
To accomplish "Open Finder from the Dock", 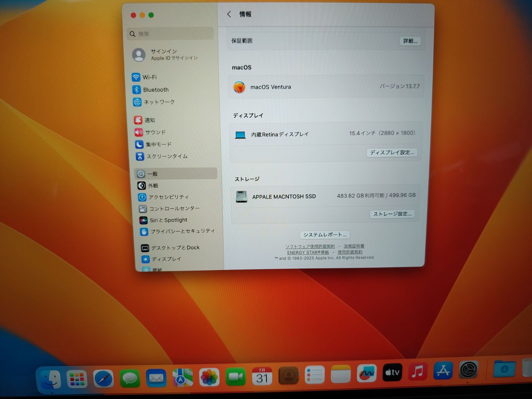I will [51, 379].
